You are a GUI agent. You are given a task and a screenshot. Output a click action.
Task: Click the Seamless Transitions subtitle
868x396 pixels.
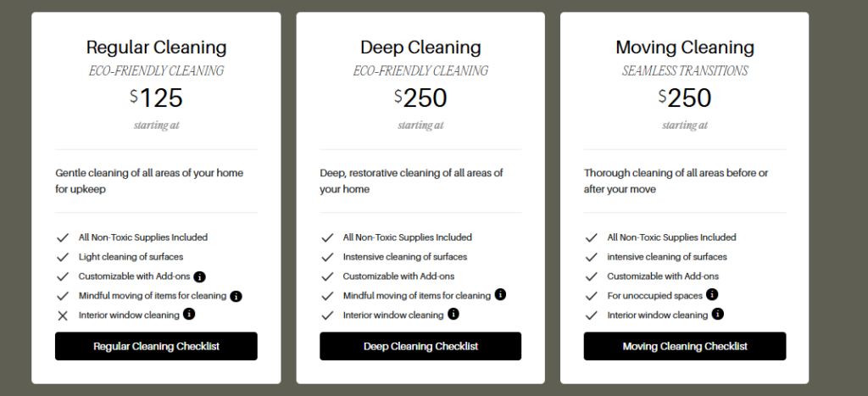[685, 71]
